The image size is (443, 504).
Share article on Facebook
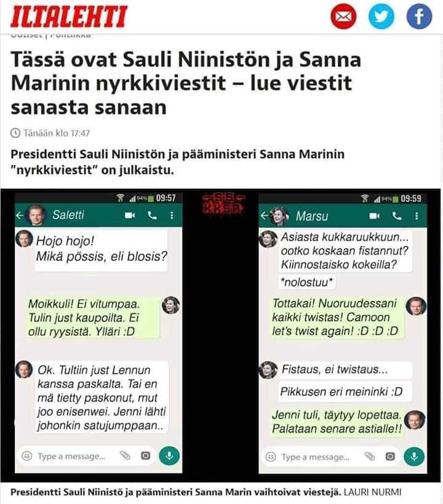click(419, 17)
